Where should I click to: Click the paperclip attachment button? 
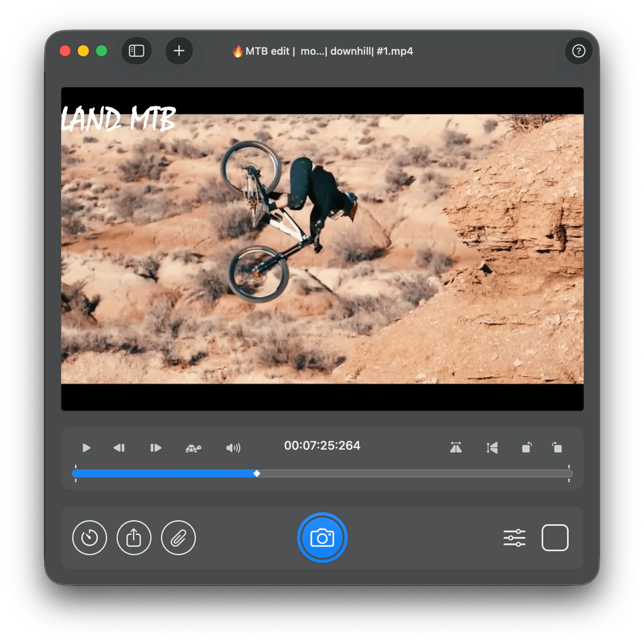coord(178,538)
